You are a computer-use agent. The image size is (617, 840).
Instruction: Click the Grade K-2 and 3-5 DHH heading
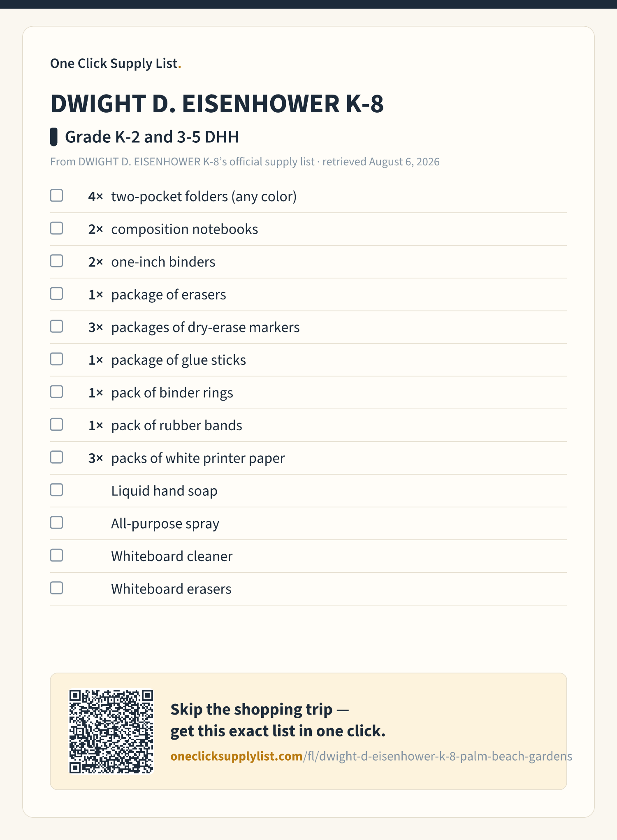pyautogui.click(x=152, y=137)
